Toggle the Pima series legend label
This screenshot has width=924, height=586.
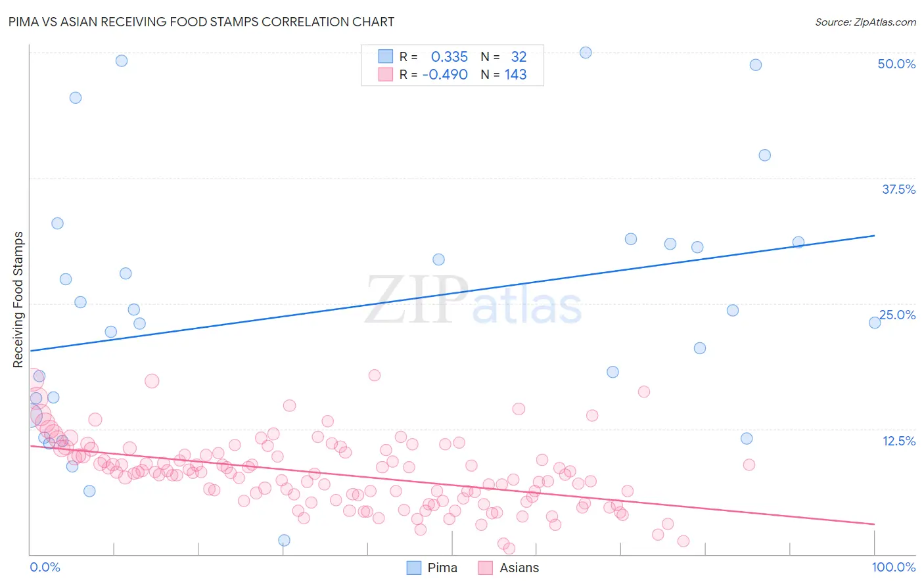(x=442, y=568)
